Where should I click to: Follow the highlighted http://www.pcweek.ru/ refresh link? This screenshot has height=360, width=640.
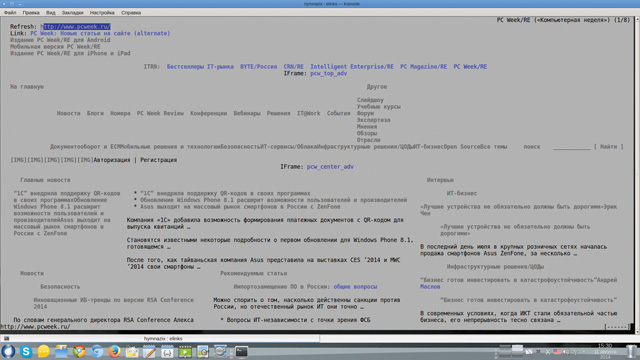click(76, 27)
